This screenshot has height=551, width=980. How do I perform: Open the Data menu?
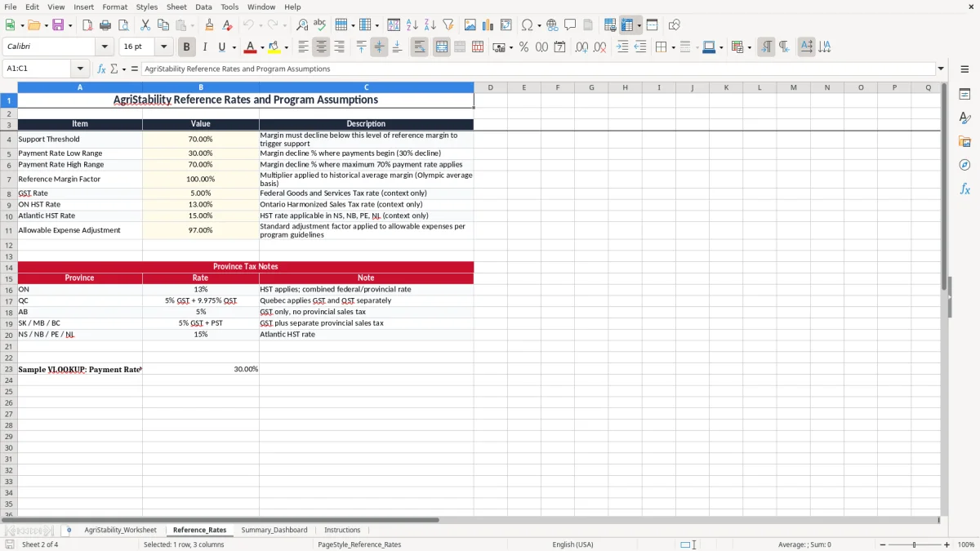click(204, 7)
